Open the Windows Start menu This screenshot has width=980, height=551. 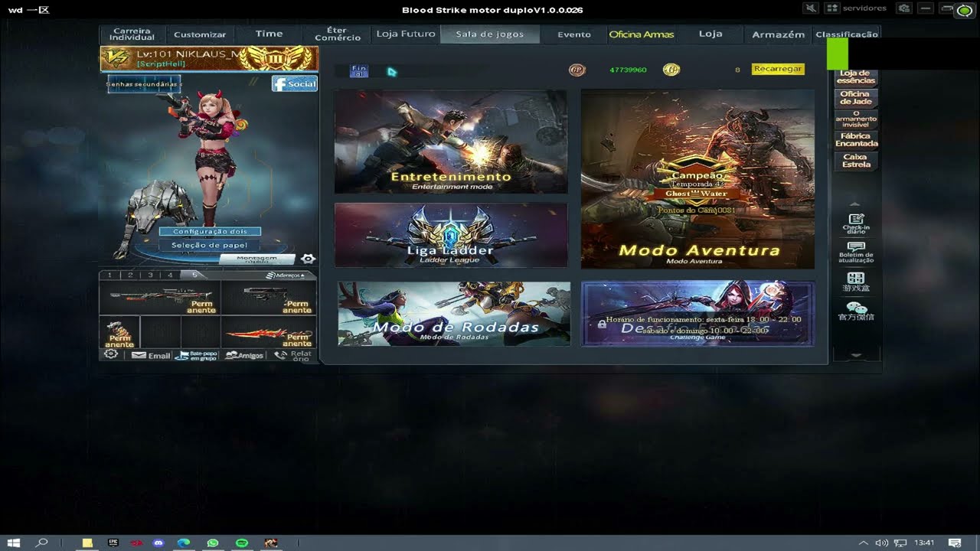coord(14,543)
